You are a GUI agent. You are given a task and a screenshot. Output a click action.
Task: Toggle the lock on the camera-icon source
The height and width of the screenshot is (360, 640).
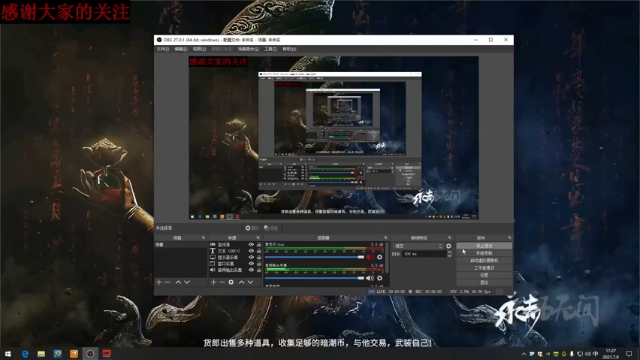point(259,244)
